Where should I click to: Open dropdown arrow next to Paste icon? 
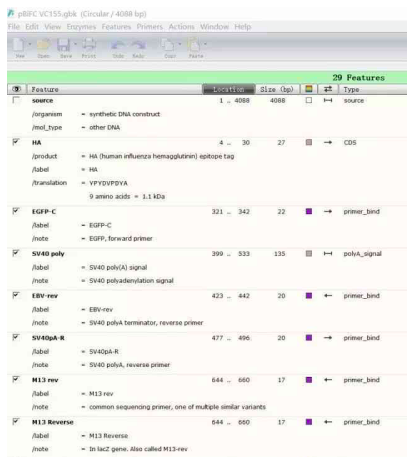point(205,44)
